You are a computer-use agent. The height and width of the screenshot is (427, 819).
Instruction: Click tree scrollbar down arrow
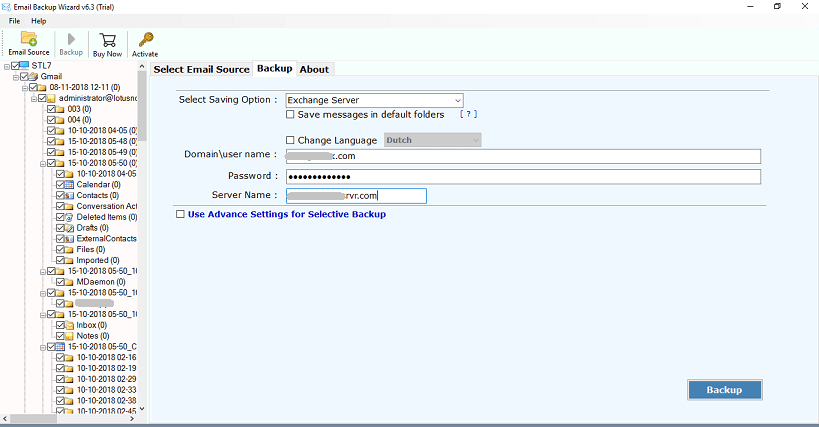coord(142,409)
